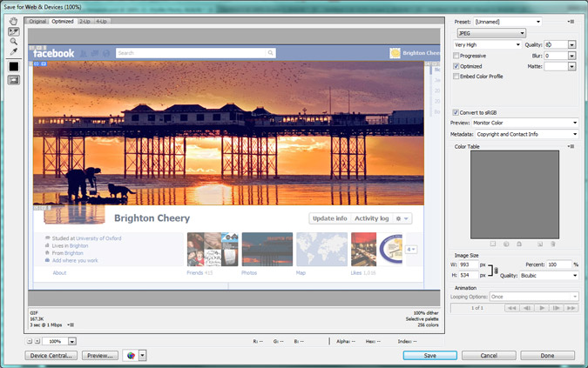The width and height of the screenshot is (588, 368).
Task: Click the Device Central button
Action: [x=51, y=355]
